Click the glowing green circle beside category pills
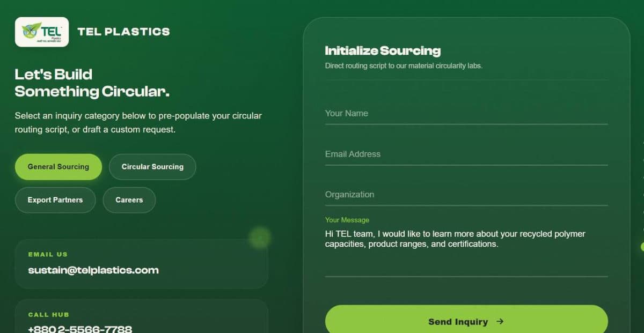Viewport: 644px width, 333px height. point(260,237)
